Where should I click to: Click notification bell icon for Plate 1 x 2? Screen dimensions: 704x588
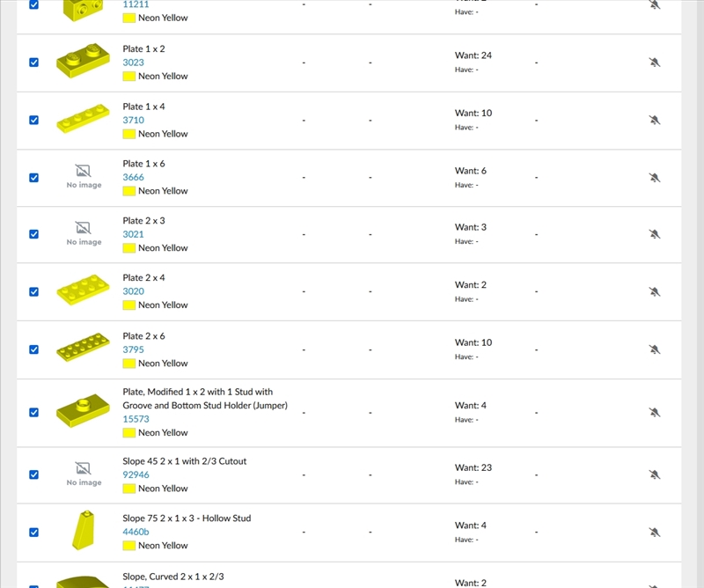[x=654, y=62]
